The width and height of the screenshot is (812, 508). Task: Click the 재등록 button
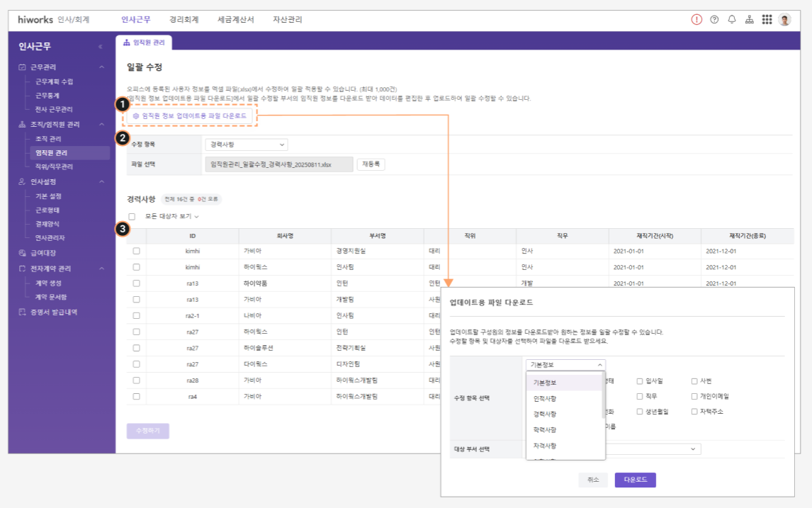coord(371,164)
